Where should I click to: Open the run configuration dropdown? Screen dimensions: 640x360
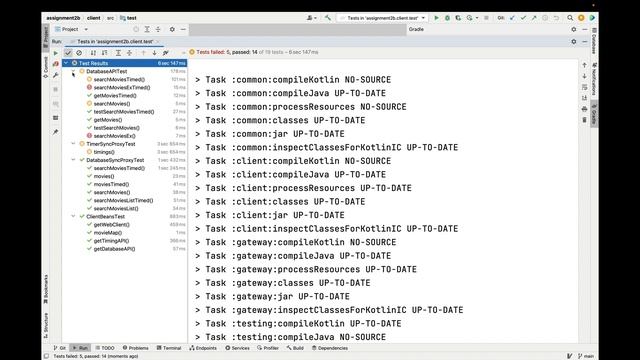[x=382, y=18]
